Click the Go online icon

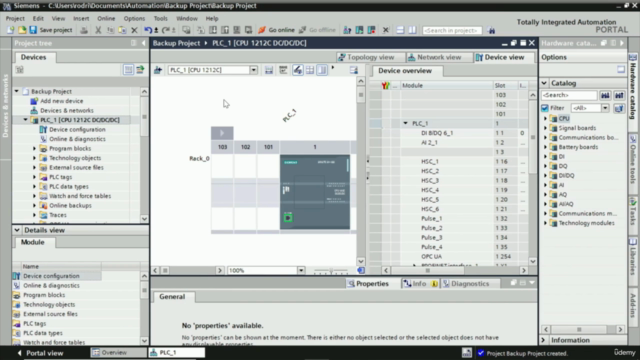(262, 30)
